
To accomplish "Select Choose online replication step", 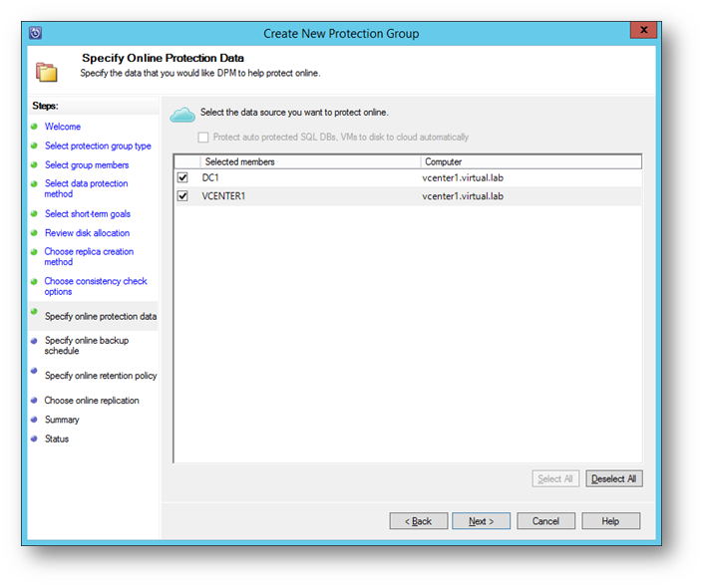I will tap(92, 401).
